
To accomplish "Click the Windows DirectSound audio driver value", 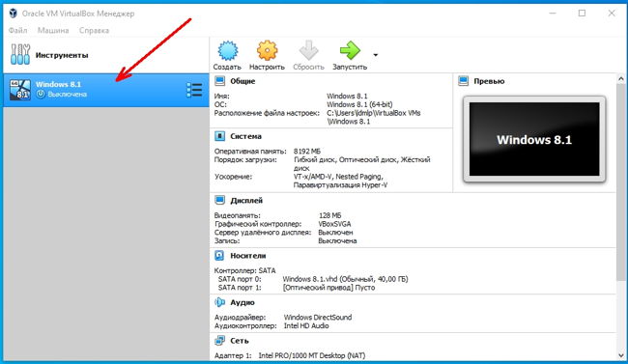I will point(318,317).
